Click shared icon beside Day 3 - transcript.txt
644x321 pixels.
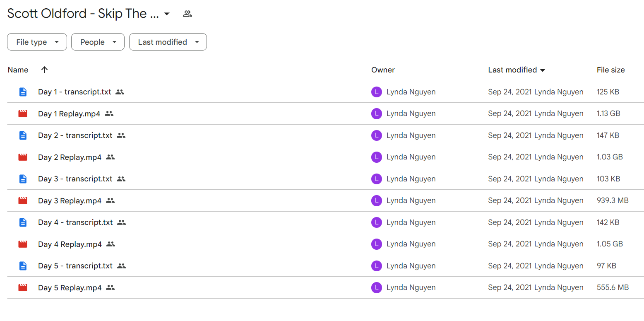click(121, 179)
